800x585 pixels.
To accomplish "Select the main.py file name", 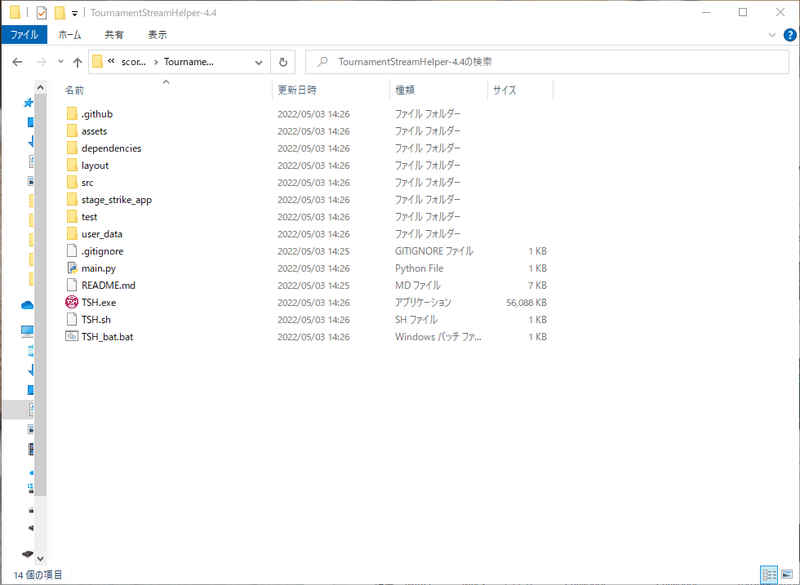I will [x=99, y=268].
